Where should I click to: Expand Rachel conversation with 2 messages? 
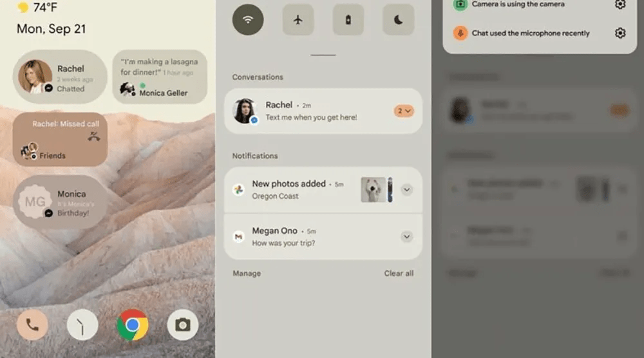[x=404, y=111]
